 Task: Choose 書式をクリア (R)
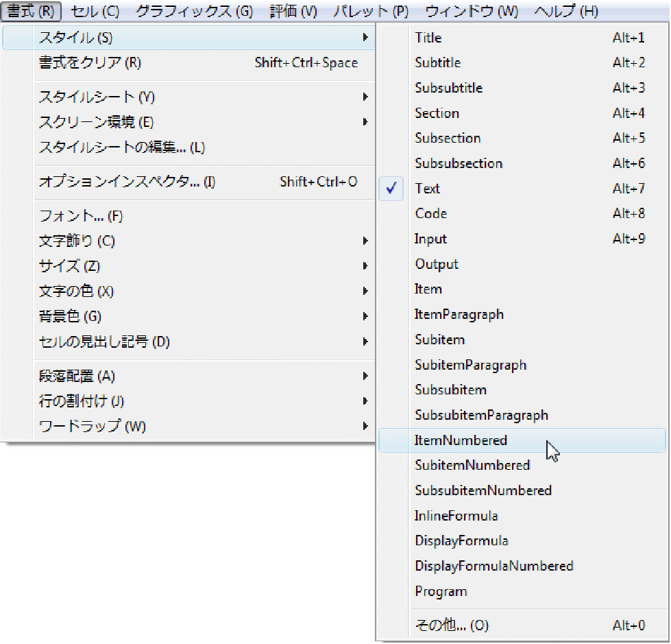[x=188, y=63]
